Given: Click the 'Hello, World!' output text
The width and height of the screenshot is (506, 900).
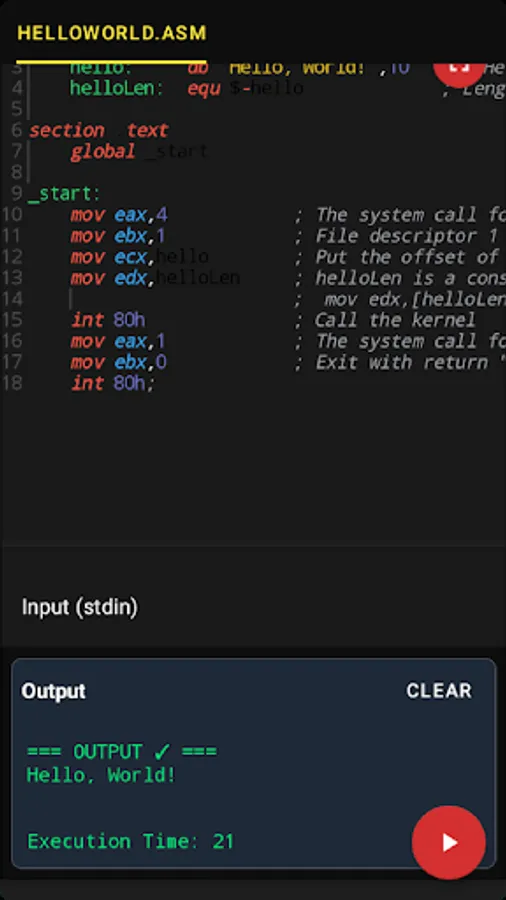Looking at the screenshot, I should [x=101, y=775].
